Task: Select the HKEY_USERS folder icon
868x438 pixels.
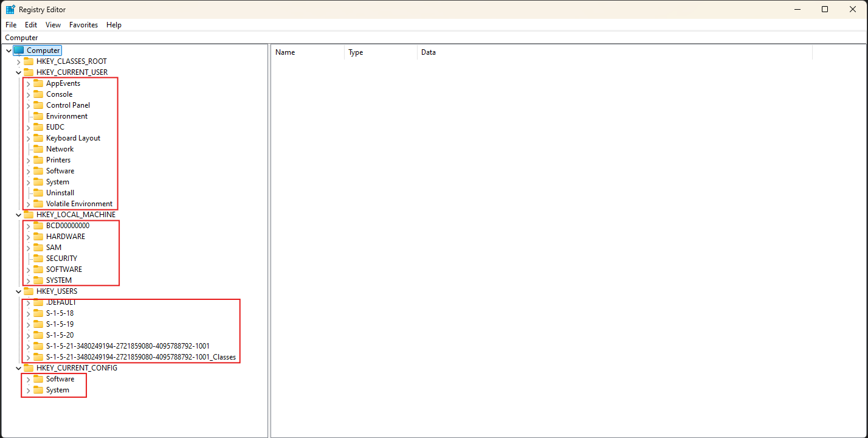Action: [x=29, y=291]
